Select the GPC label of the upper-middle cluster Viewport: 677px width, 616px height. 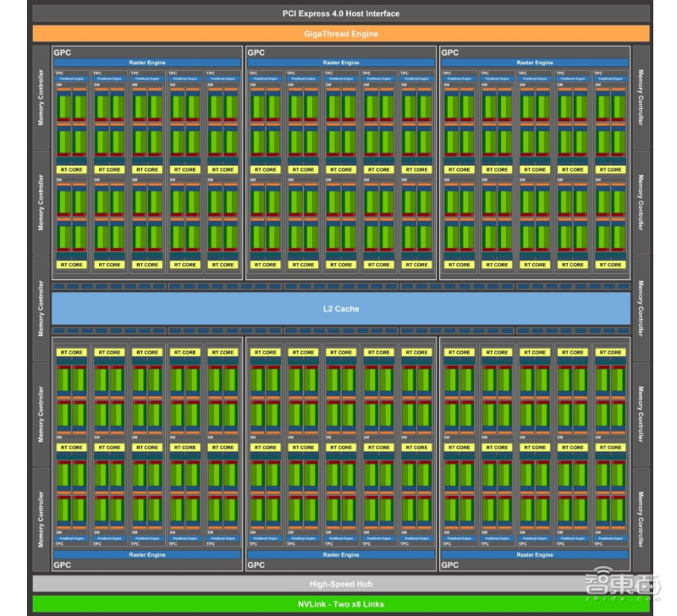(256, 52)
